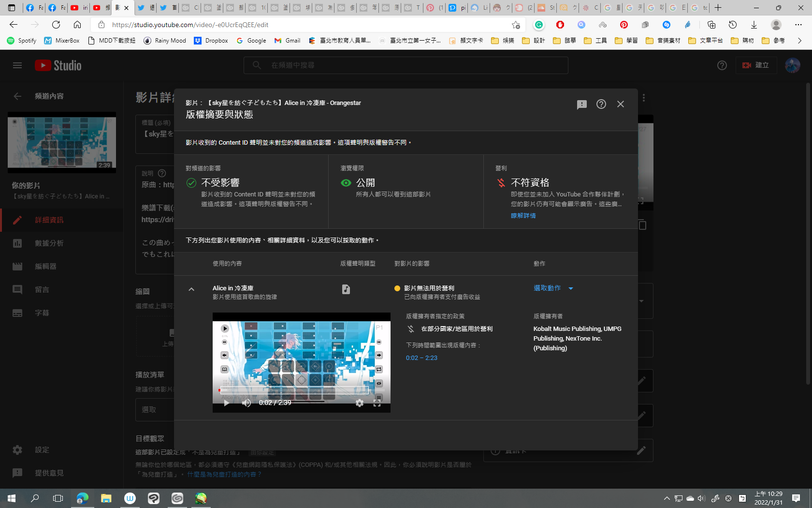Open the channel account avatar
Viewport: 812px width, 508px height.
pos(793,65)
